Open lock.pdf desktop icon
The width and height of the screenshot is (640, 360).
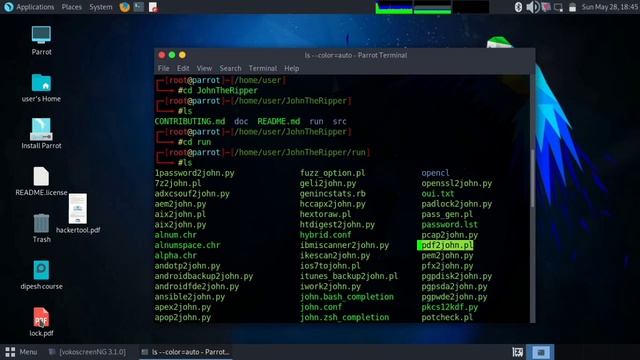click(x=41, y=322)
